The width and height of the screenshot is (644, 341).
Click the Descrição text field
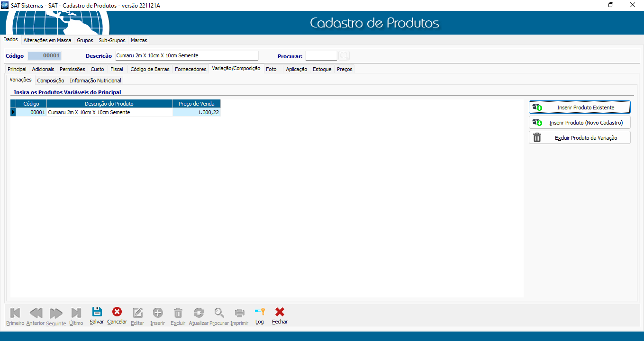click(187, 56)
